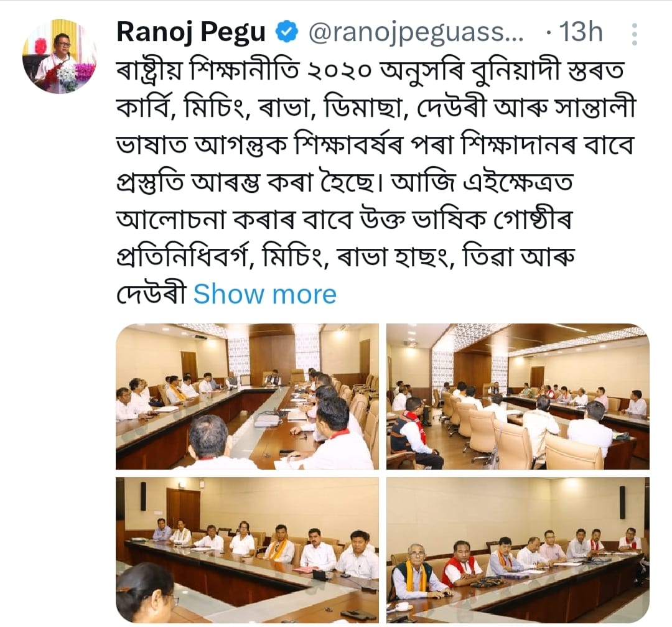Screen dimensions: 672x627
Task: Open the @ranojpeguass handle link
Action: click(416, 32)
